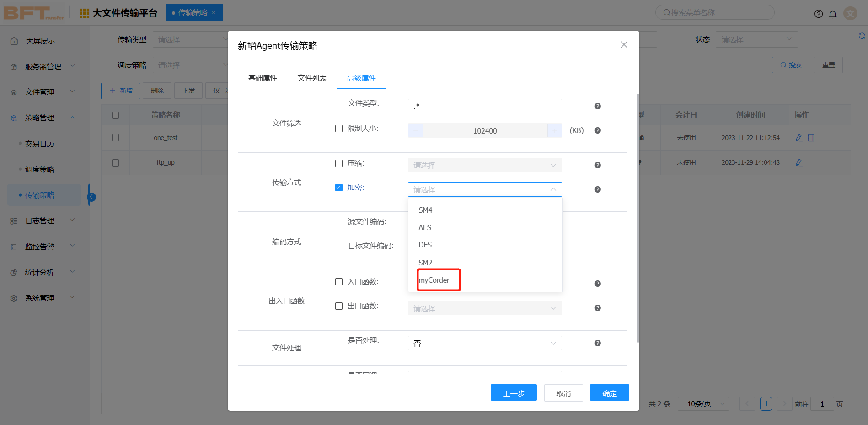Click the 搜索菜单名称 search box
868x425 pixels.
[x=715, y=12]
